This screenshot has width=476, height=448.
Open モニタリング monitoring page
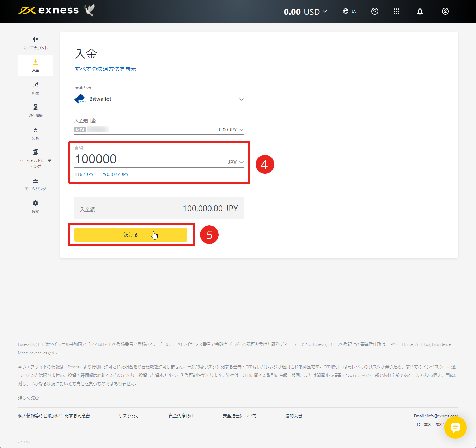35,183
